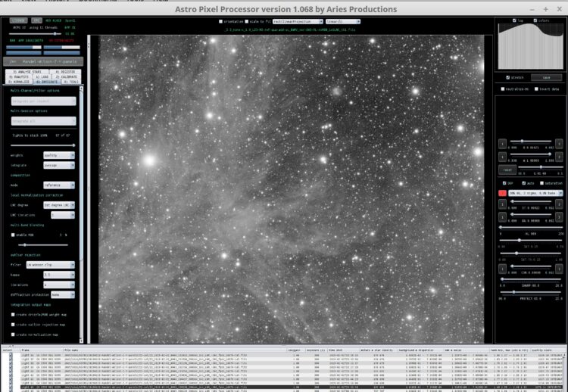Switch to the 2) CALIBRATE tab

(x=67, y=76)
